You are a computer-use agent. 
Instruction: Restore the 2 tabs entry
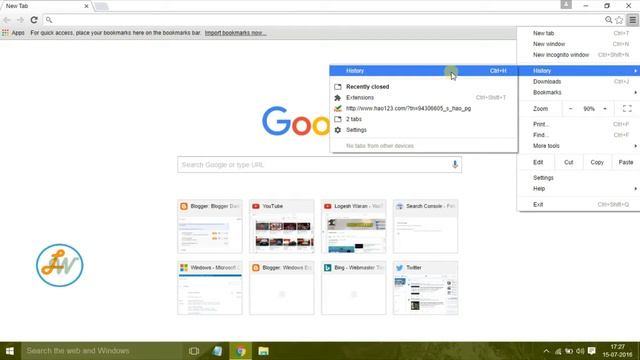click(x=424, y=119)
